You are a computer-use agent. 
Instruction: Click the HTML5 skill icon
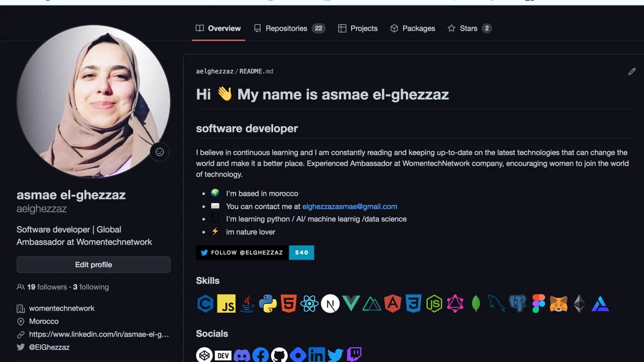tap(289, 304)
